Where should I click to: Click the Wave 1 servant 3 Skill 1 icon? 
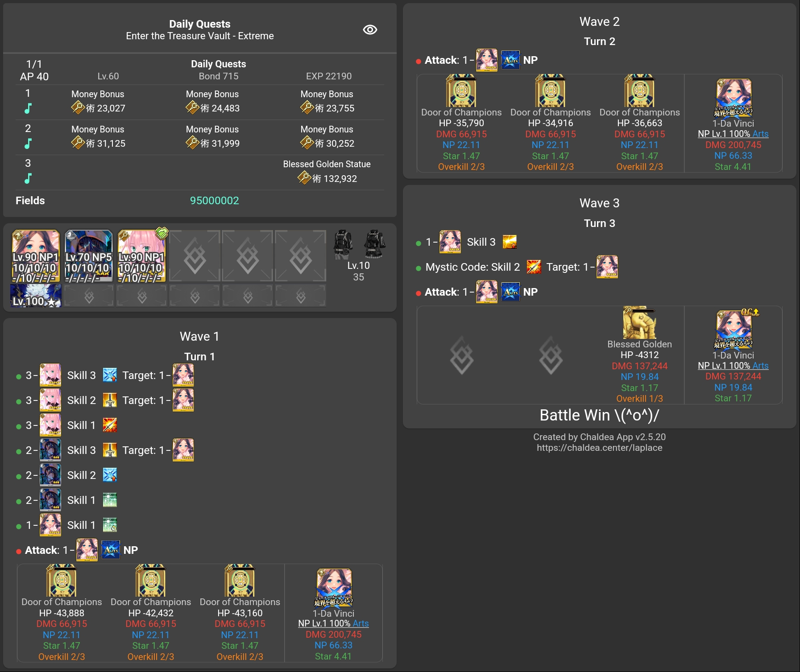coord(110,425)
